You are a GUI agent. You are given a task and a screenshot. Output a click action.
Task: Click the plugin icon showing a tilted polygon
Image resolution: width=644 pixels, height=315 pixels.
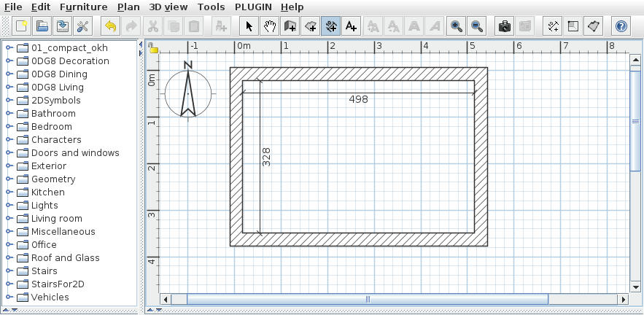tap(593, 27)
